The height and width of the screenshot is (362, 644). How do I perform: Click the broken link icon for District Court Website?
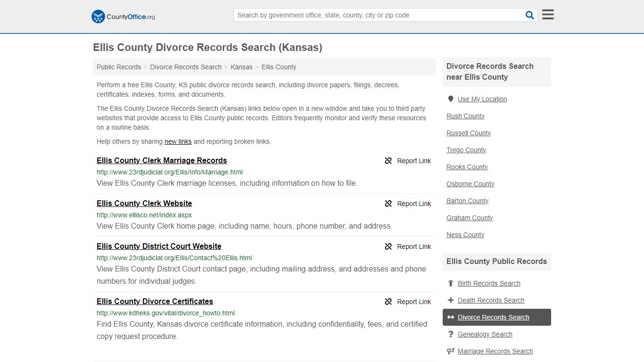coord(388,247)
